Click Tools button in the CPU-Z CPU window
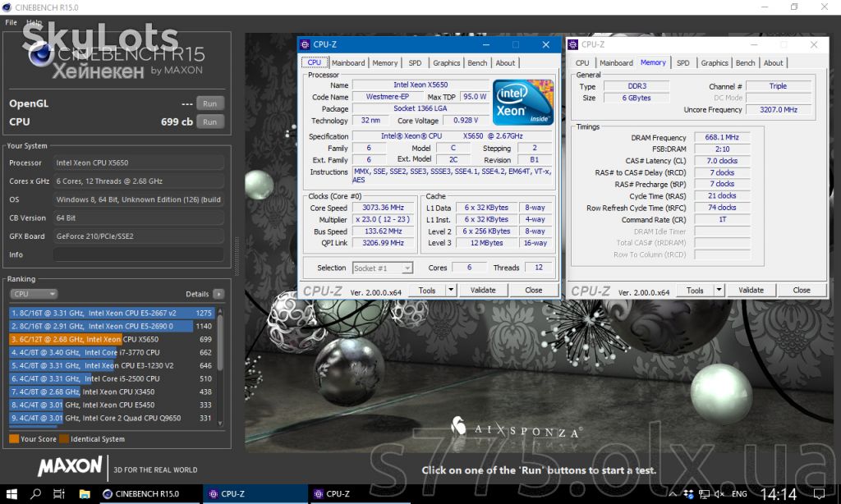Viewport: 841px width, 504px height. pos(427,290)
